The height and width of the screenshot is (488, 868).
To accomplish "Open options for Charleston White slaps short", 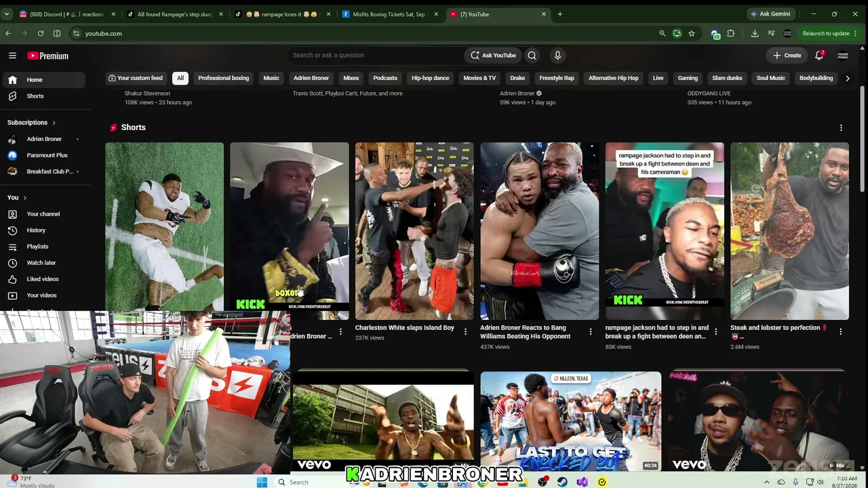I will point(465,331).
